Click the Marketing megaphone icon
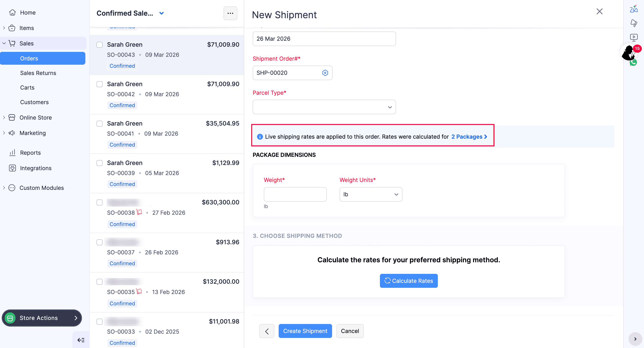This screenshot has width=644, height=348. tap(12, 133)
